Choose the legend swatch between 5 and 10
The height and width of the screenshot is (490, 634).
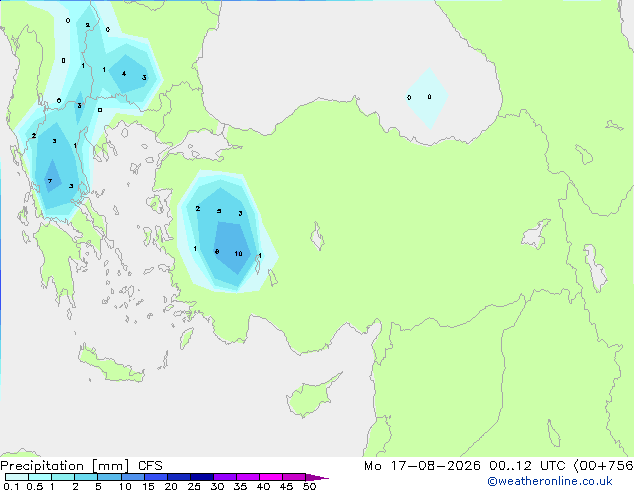coord(109,477)
